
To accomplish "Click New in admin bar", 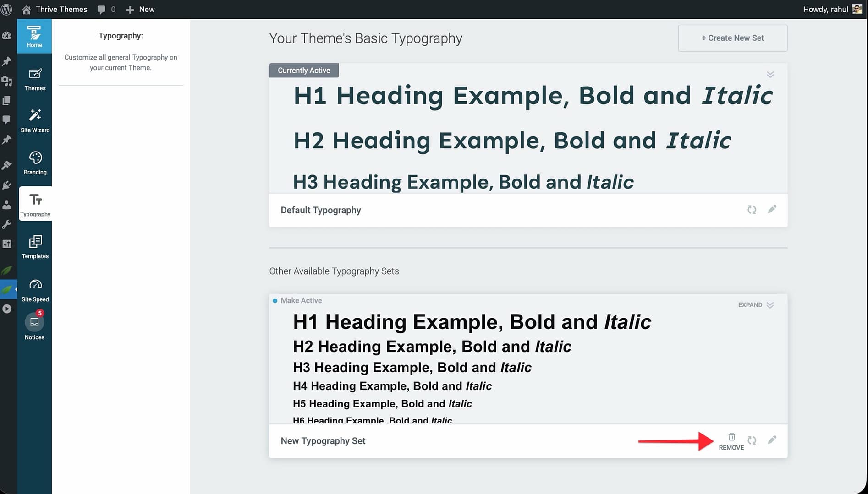I will coord(141,9).
